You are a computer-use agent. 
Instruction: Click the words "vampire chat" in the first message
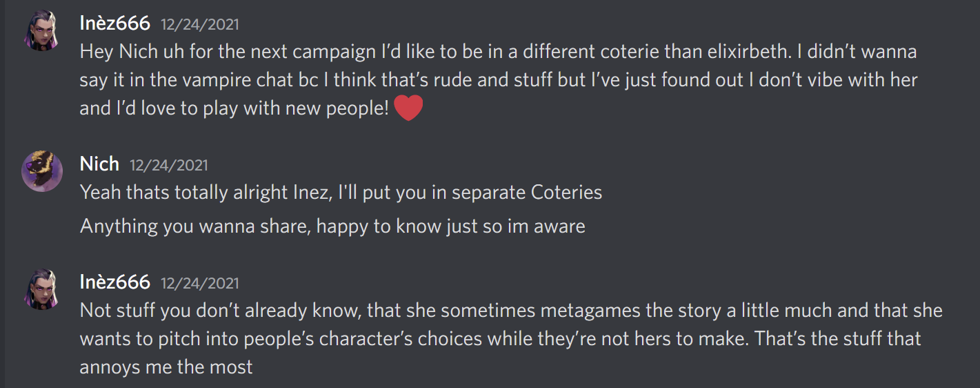click(251, 80)
